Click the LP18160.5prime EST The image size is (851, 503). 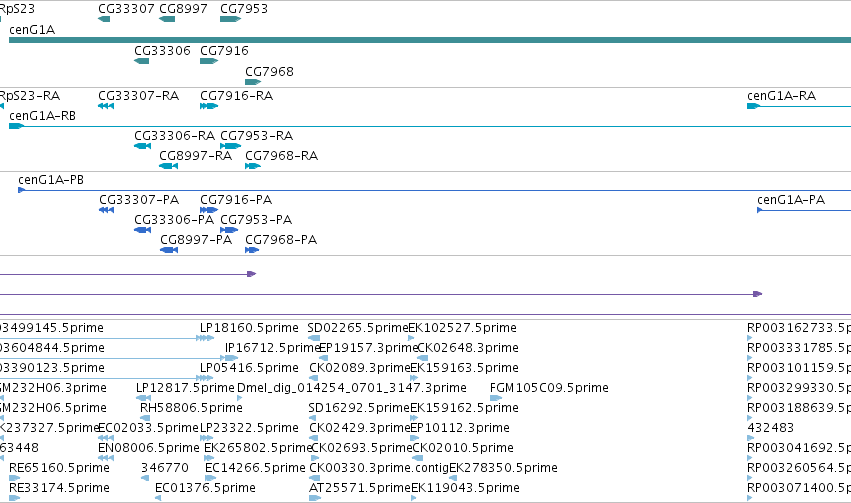point(249,328)
